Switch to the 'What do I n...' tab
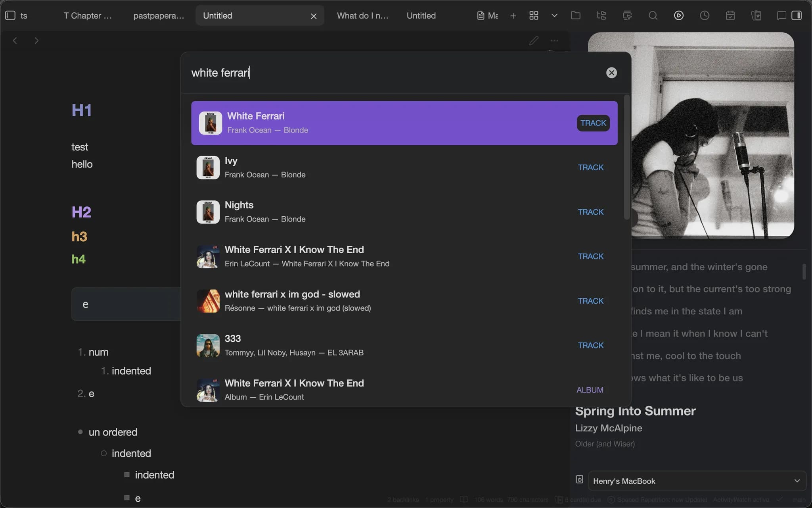Screen dimensions: 812x508 click(x=362, y=15)
